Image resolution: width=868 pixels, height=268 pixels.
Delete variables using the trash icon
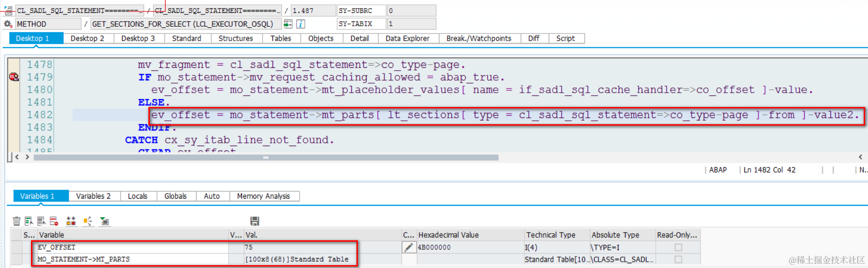[17, 221]
